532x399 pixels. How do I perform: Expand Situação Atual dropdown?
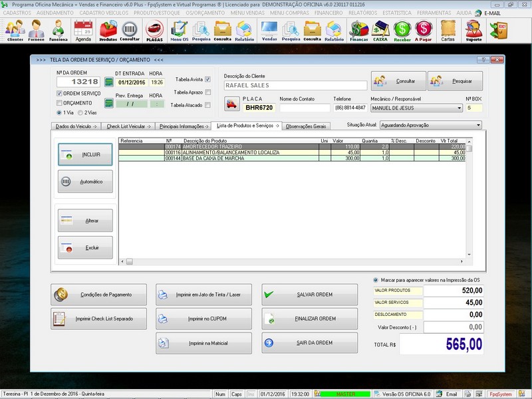[x=478, y=125]
